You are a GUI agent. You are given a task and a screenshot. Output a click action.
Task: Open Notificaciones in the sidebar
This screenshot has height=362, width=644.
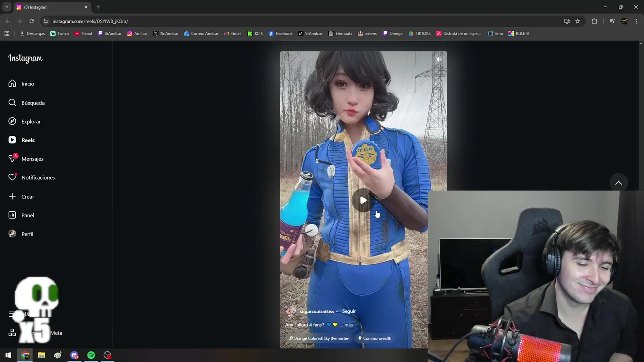pos(31,178)
